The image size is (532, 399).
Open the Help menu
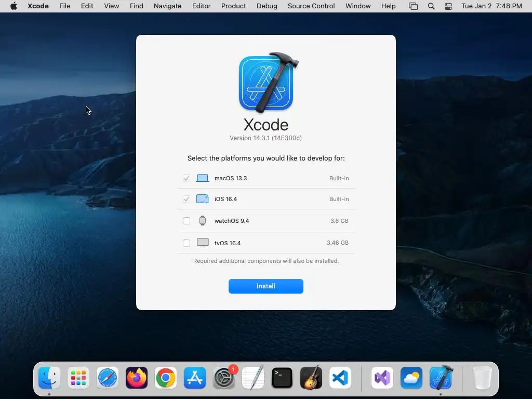(388, 6)
